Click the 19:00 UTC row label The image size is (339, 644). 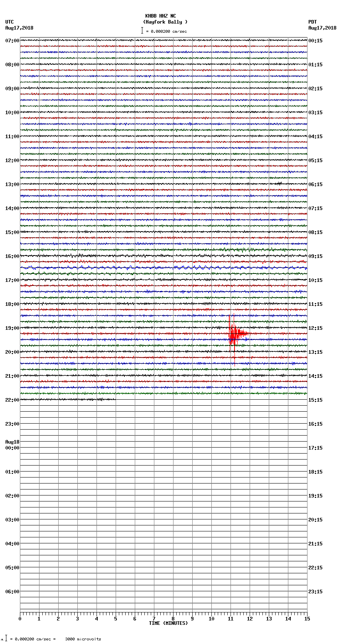click(x=12, y=328)
